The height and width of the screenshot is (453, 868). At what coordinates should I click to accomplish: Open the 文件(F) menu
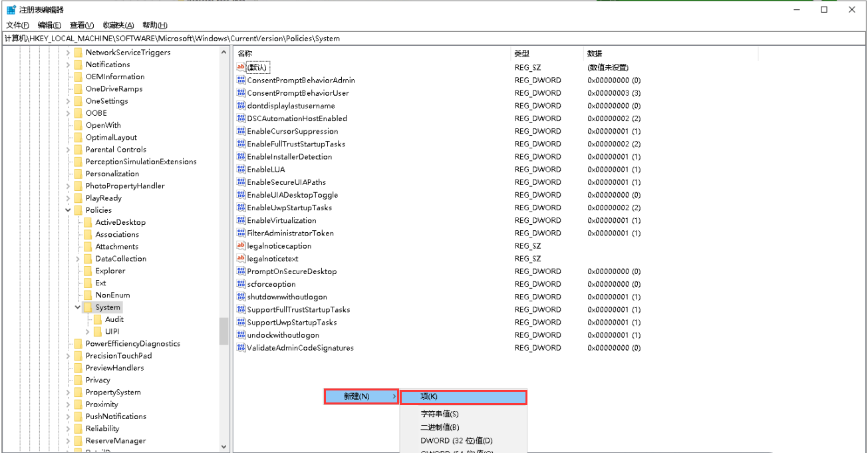(17, 25)
